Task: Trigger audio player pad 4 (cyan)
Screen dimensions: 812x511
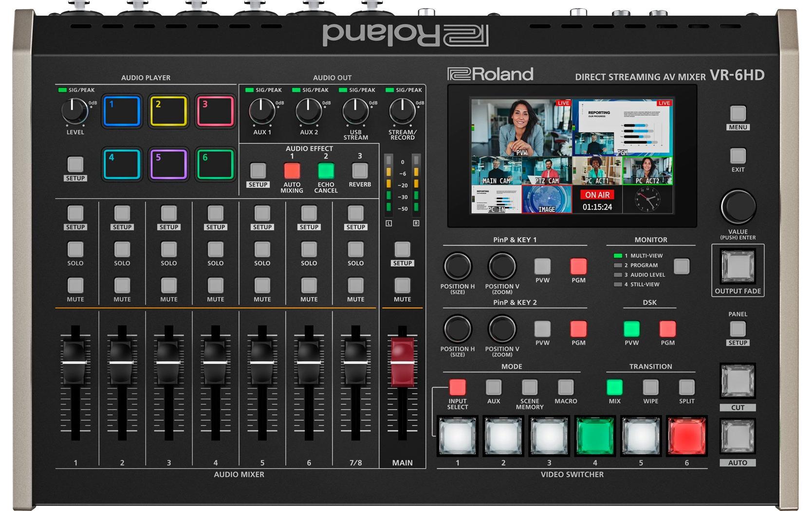Action: 122,164
